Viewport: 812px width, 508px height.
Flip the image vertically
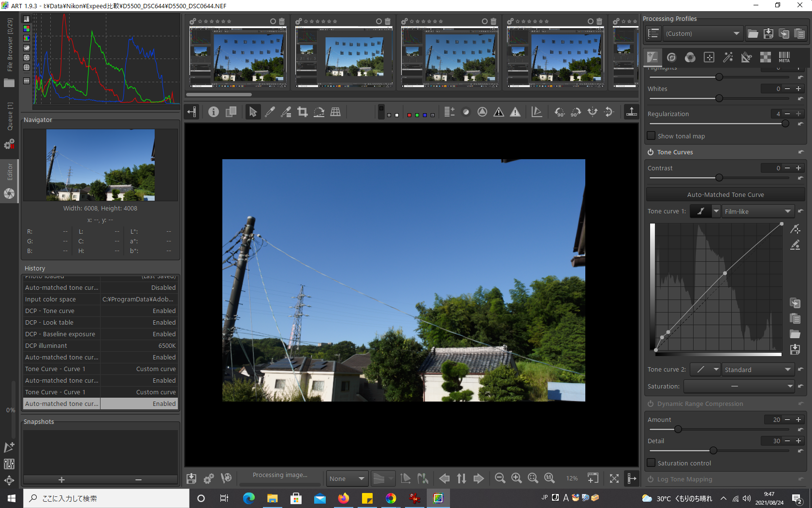(609, 112)
